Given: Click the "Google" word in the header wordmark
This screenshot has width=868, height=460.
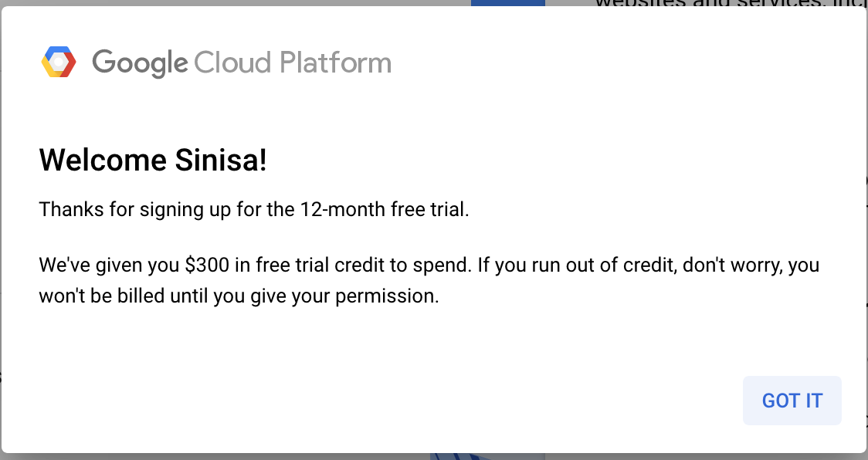Looking at the screenshot, I should click(140, 63).
